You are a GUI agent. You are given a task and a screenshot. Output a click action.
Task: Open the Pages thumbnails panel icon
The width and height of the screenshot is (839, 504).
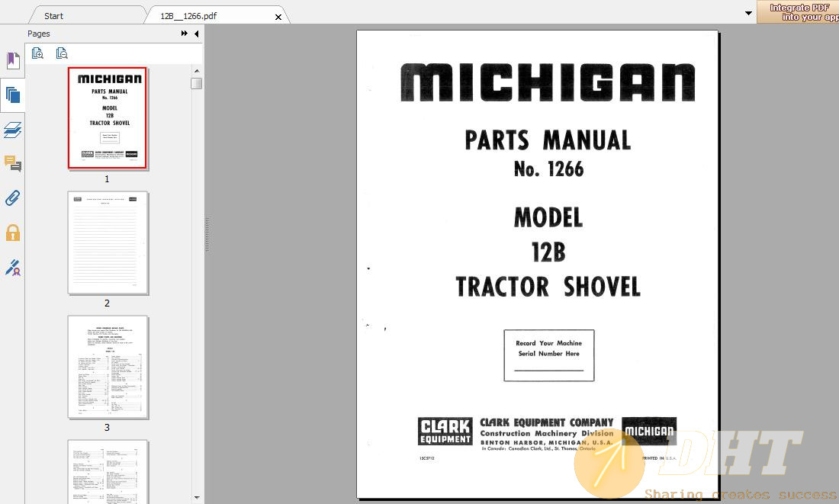coord(13,95)
